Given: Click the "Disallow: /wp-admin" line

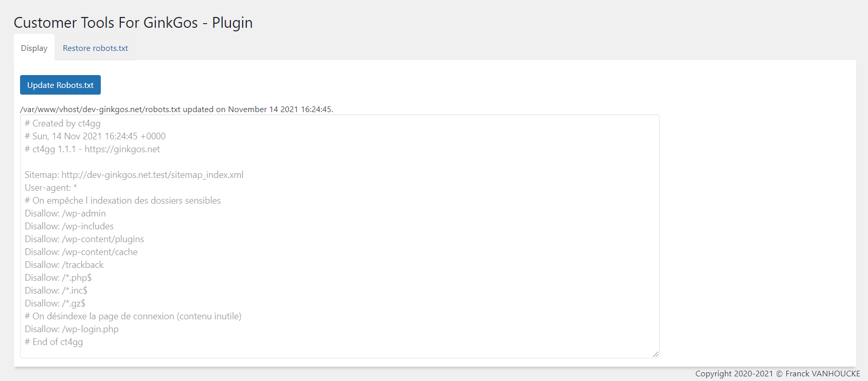Looking at the screenshot, I should pos(65,213).
